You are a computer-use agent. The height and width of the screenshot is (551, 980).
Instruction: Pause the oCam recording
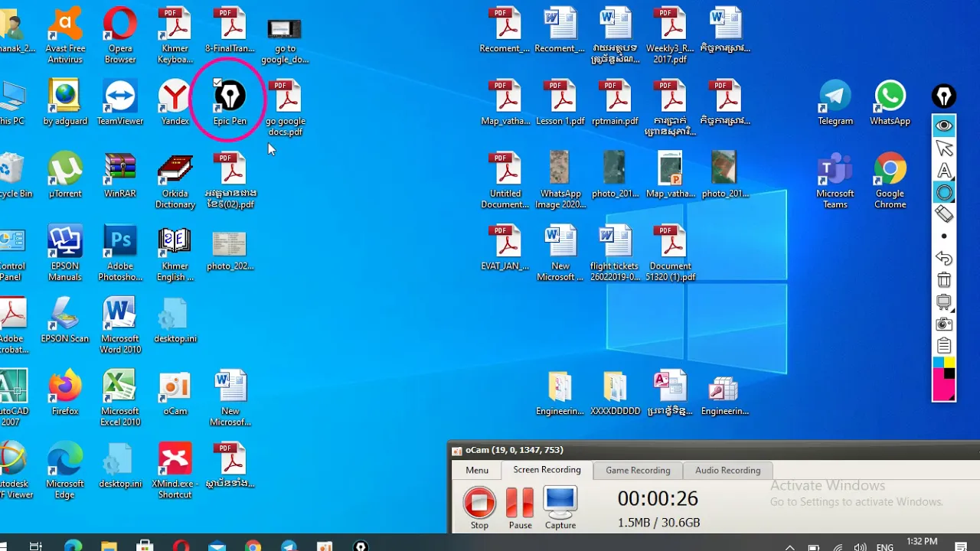click(x=520, y=508)
